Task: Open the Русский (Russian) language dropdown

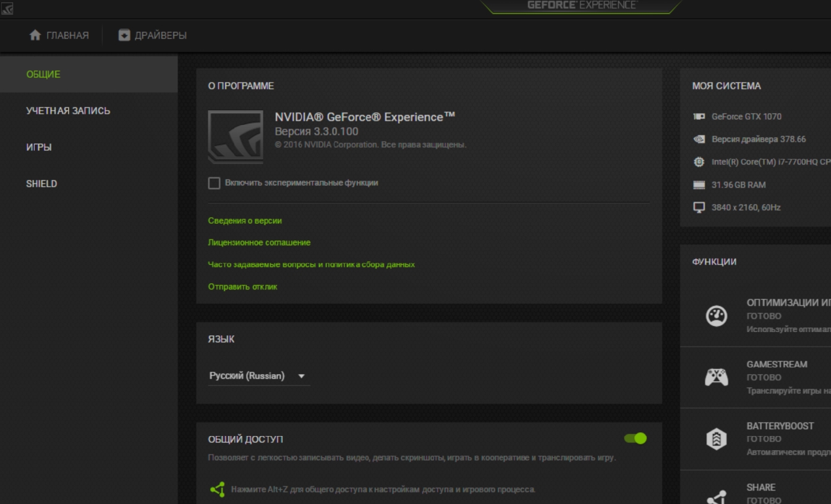Action: click(x=259, y=376)
